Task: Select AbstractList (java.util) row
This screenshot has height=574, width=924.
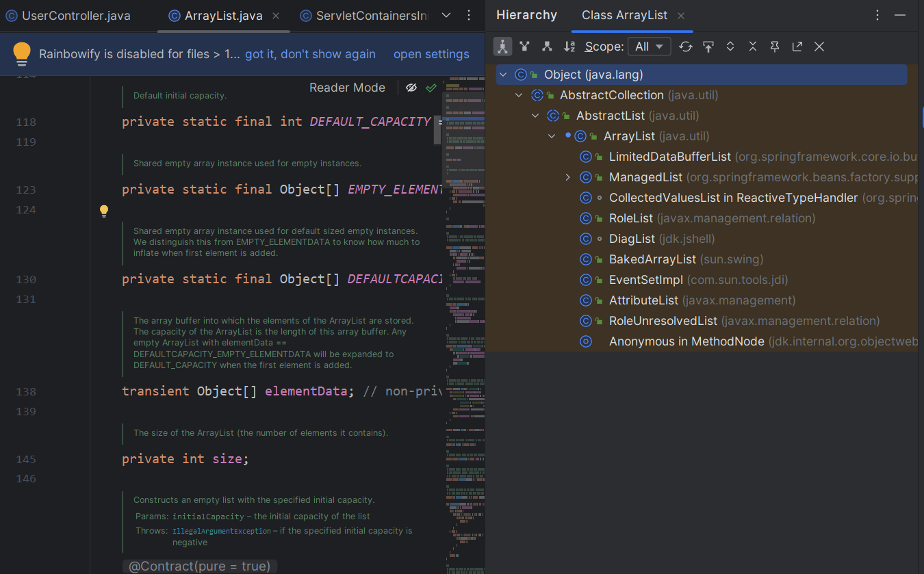Action: [x=702, y=116]
